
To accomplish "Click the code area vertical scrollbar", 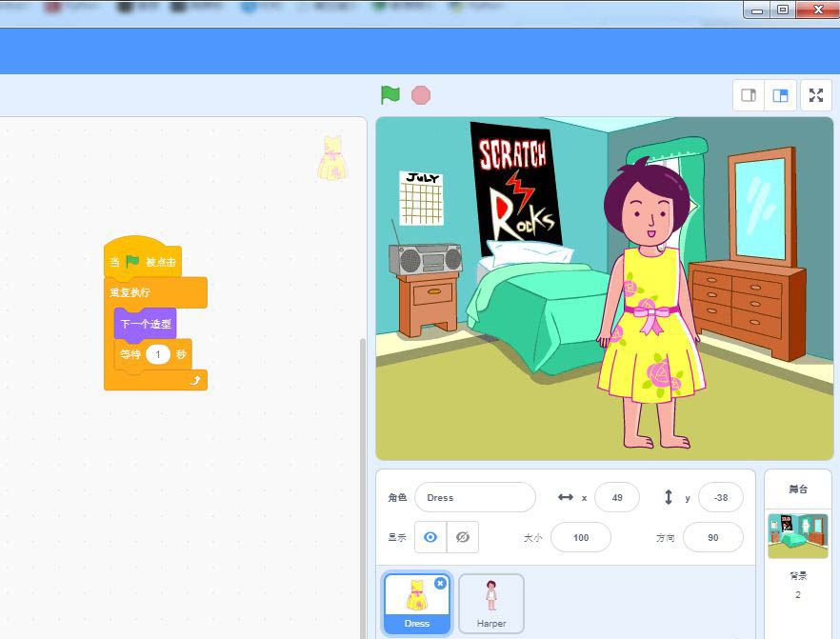I will coord(361,476).
